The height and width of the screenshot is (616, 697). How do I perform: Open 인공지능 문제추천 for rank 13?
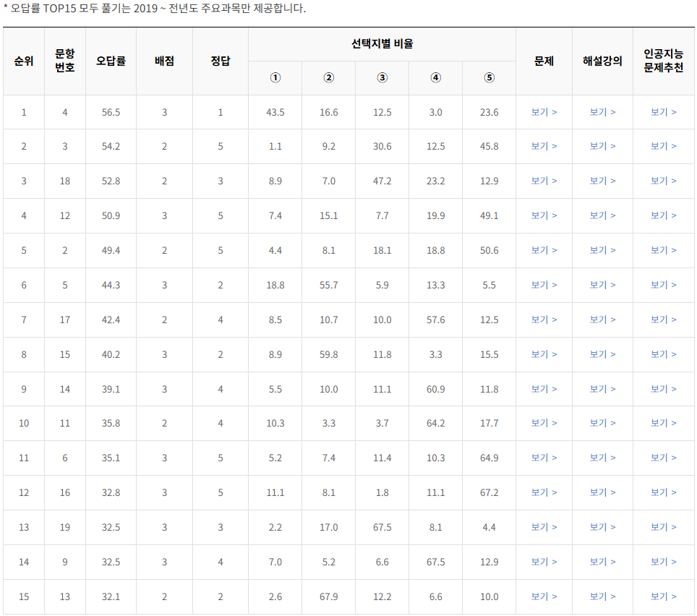point(664,527)
